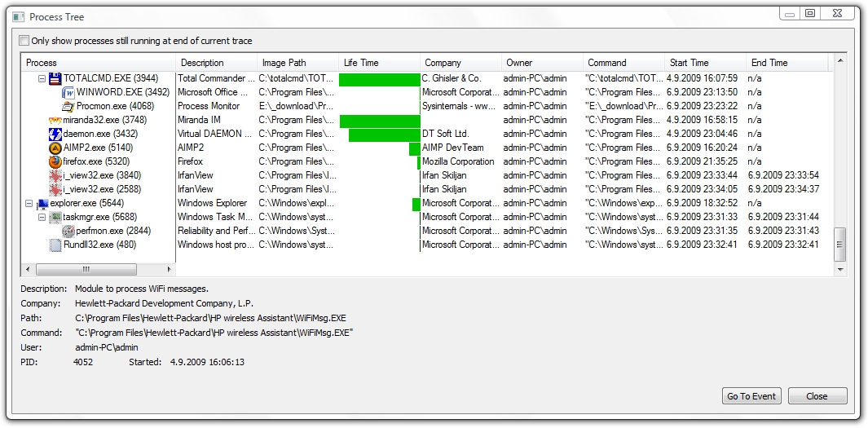Screen dimensions: 868x428
Task: Click end time '6.9.2009 23:34:37'
Action: point(783,189)
